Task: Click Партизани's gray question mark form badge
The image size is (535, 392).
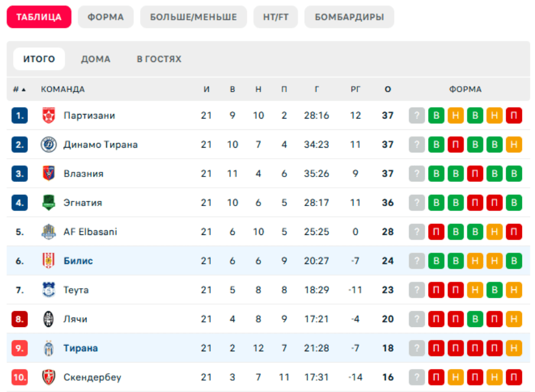Action: coord(417,116)
